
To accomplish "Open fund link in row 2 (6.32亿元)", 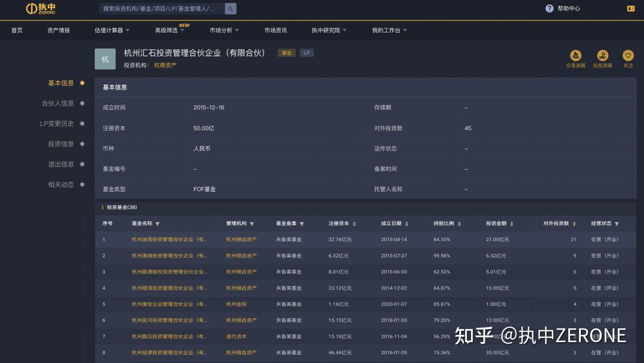I will pos(169,256).
